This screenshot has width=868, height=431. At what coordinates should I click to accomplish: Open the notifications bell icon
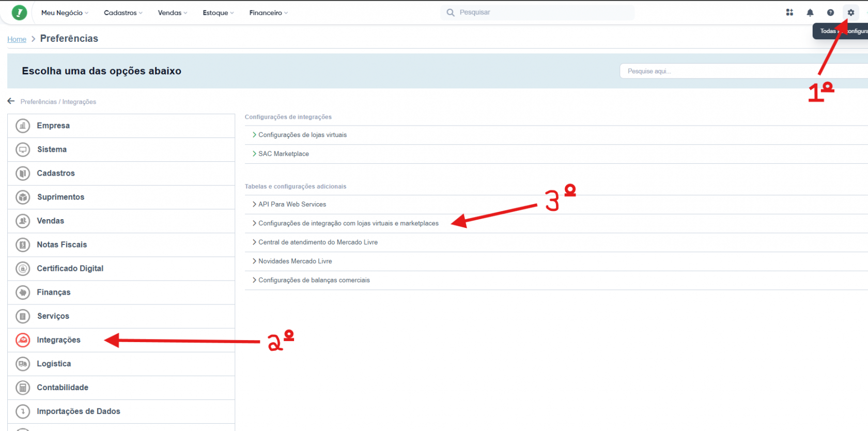[810, 12]
